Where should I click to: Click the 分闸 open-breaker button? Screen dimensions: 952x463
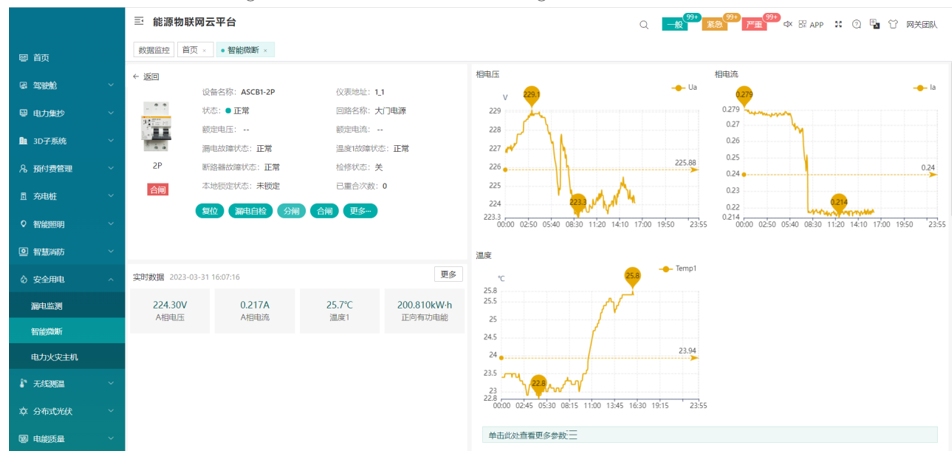click(x=291, y=211)
